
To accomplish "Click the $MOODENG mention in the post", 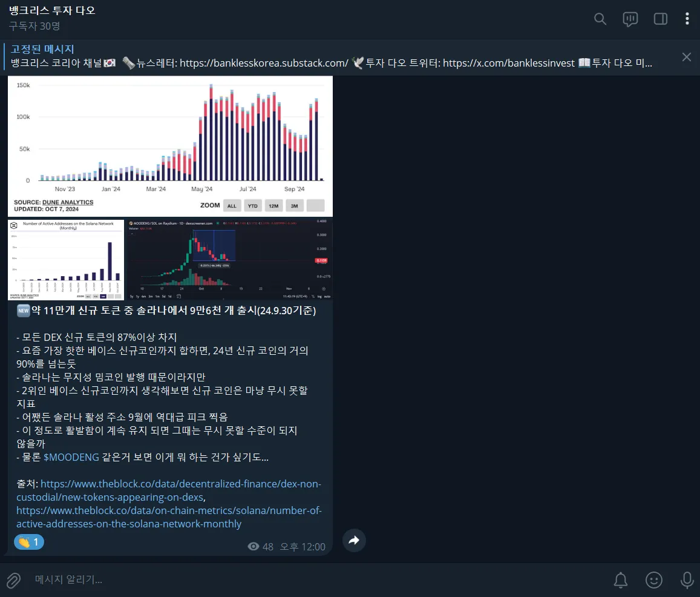I will pyautogui.click(x=72, y=457).
